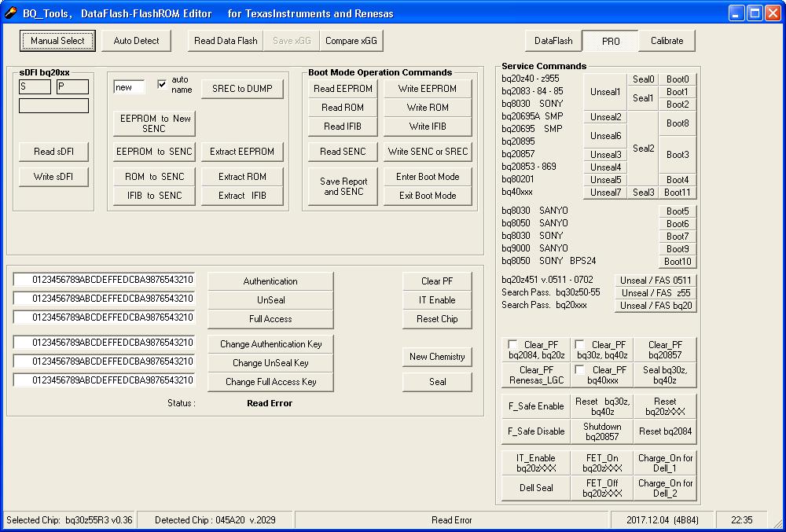786x532 pixels.
Task: Click Clear_PF Renesas_LGC
Action: coord(536,375)
